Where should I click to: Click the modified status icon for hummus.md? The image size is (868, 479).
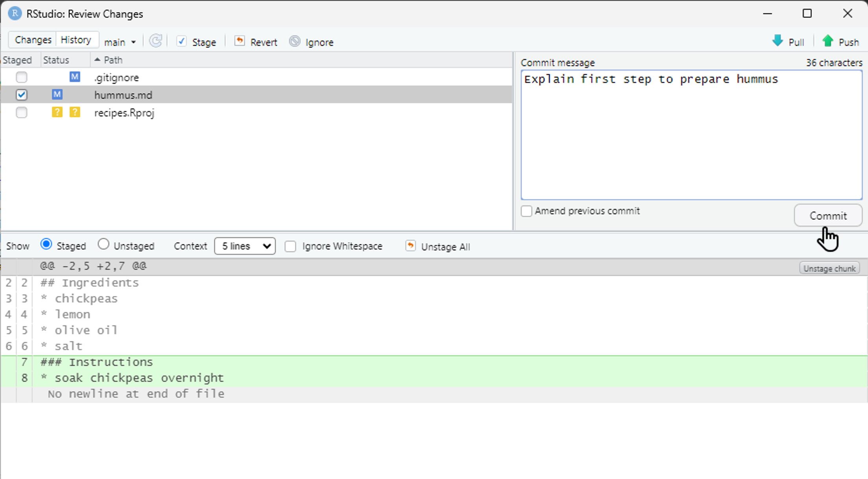(57, 94)
